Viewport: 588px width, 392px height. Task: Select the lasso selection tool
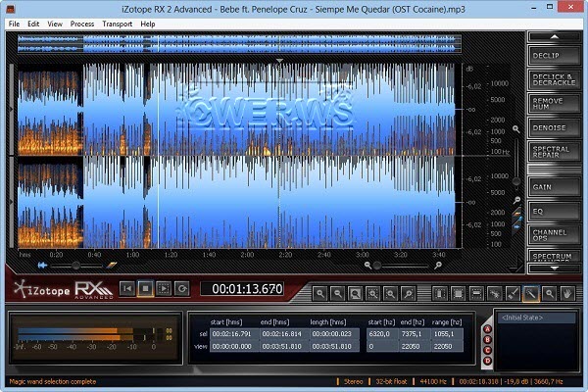(x=494, y=293)
